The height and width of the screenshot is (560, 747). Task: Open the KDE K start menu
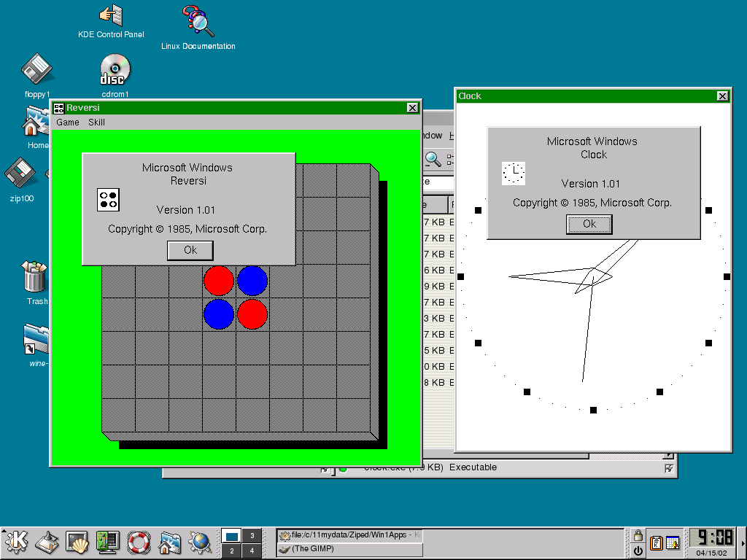tap(16, 542)
